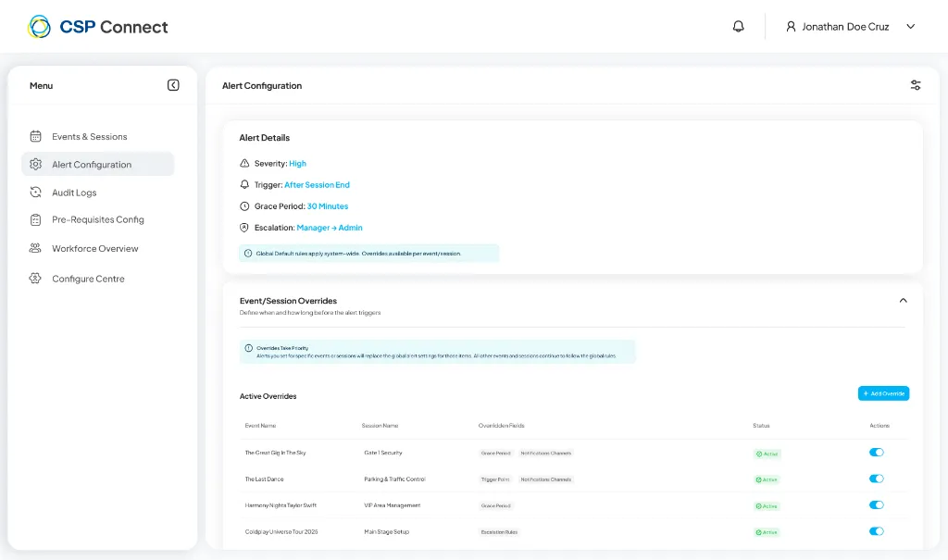
Task: Click the Active Overrides heading
Action: (268, 396)
